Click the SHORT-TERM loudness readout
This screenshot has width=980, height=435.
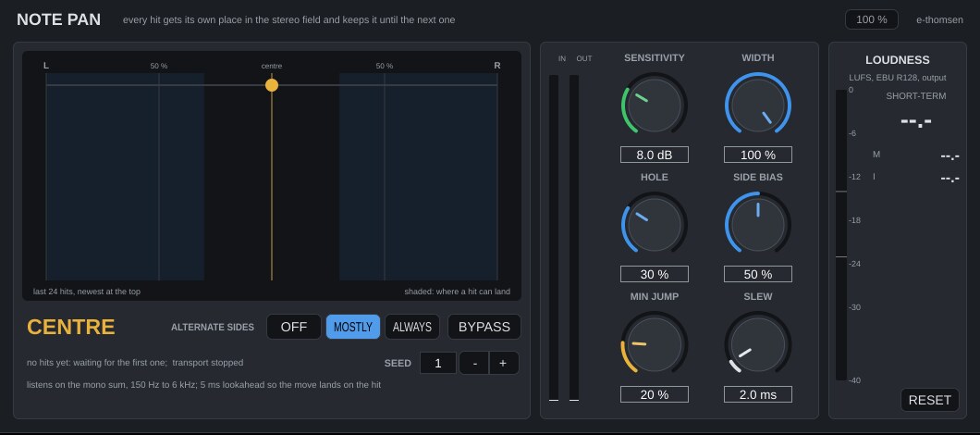[915, 121]
